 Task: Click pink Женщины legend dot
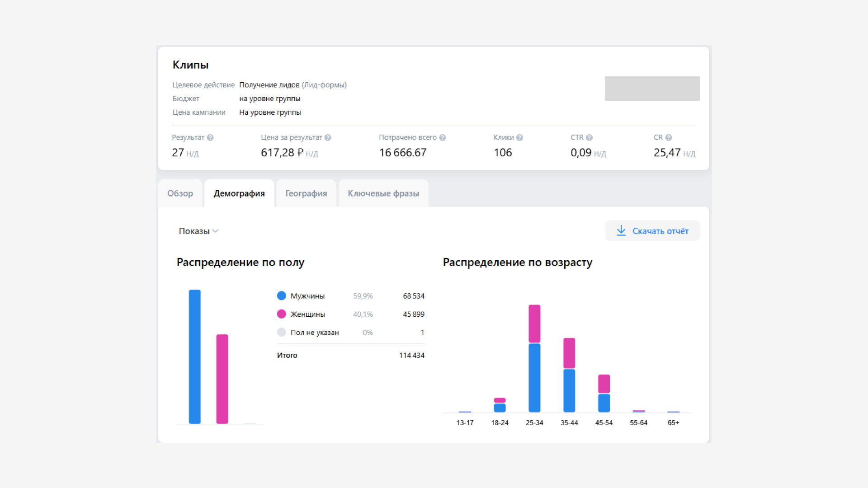click(281, 314)
